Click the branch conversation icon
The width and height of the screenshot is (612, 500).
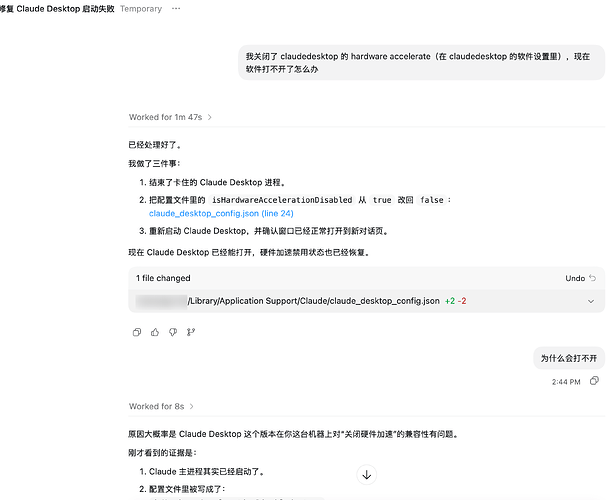click(x=191, y=332)
